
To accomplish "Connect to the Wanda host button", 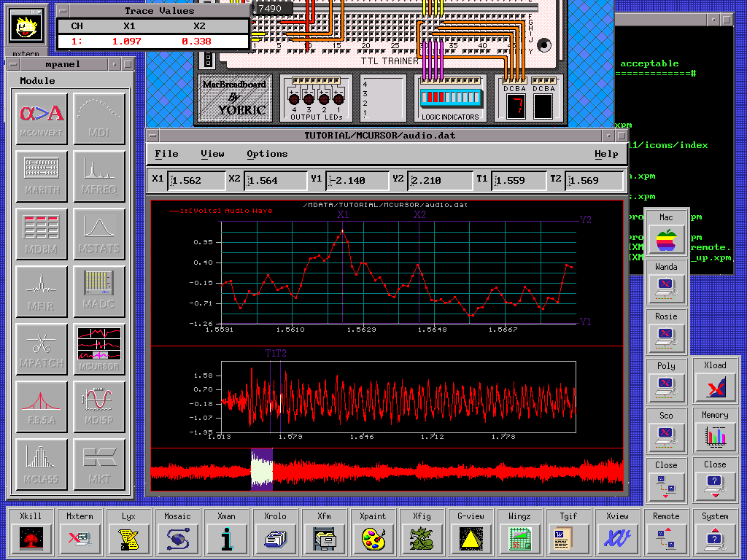I will [x=665, y=289].
